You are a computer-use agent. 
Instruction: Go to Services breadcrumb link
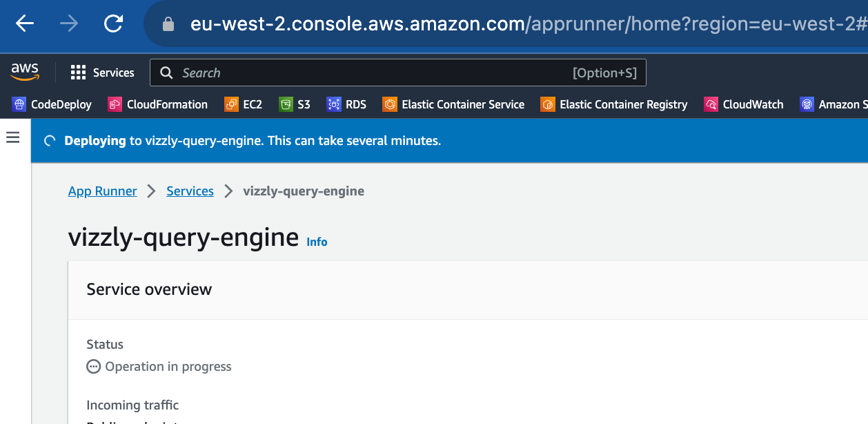click(190, 191)
